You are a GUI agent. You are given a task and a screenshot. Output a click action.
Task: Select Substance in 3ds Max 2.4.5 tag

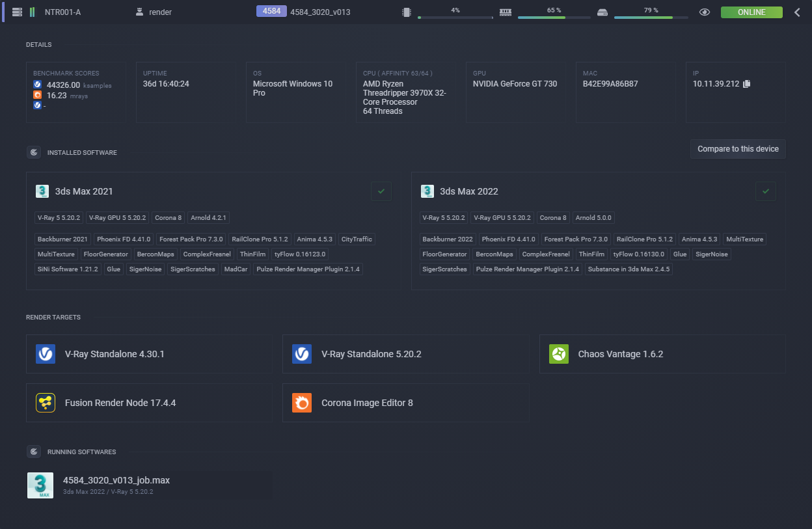coord(629,269)
